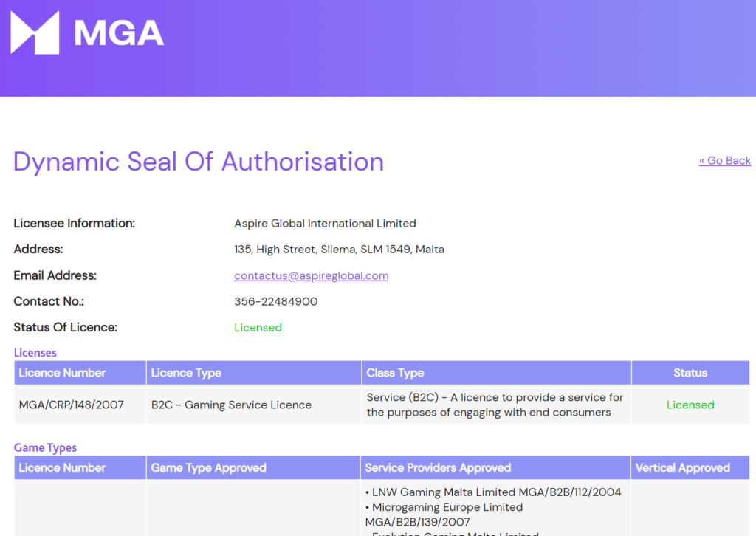Click the Vertical Approved column header
756x536 pixels.
click(682, 467)
